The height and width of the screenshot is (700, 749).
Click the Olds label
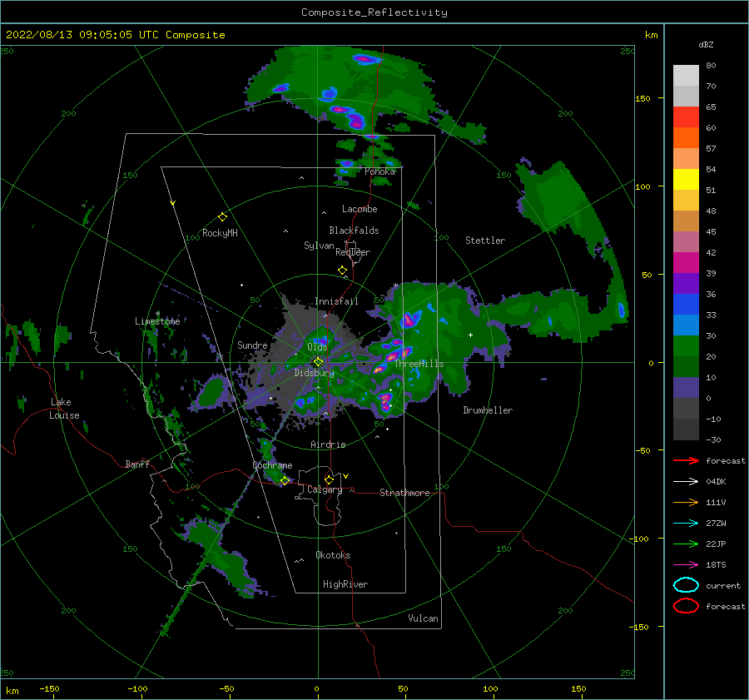tap(317, 347)
